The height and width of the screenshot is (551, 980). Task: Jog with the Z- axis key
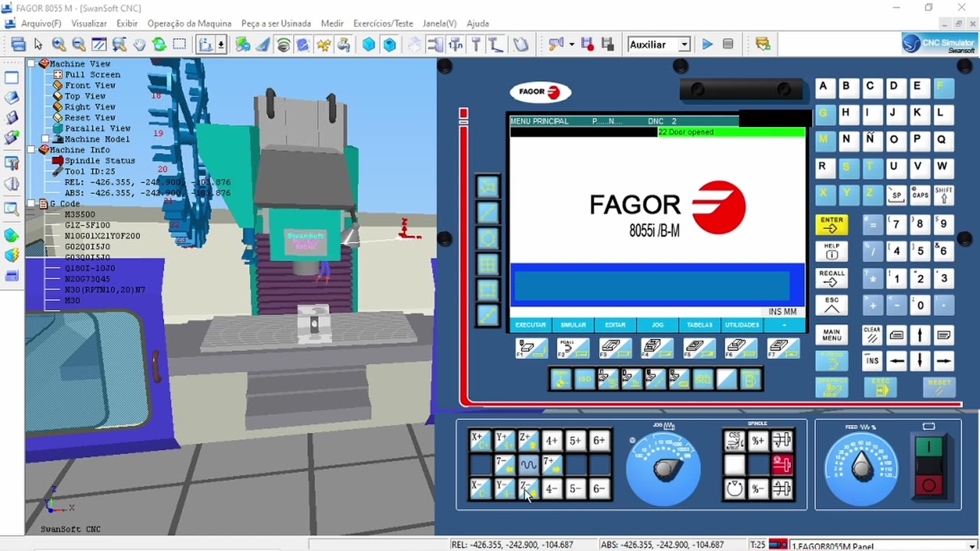pos(528,488)
